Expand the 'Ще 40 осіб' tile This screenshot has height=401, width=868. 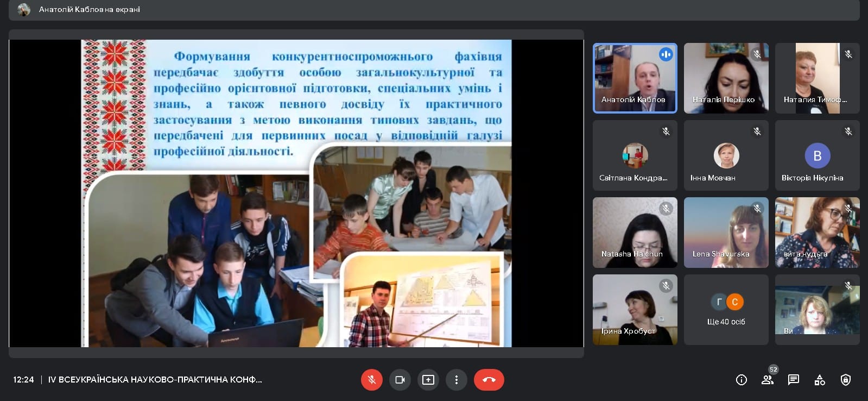tap(726, 310)
